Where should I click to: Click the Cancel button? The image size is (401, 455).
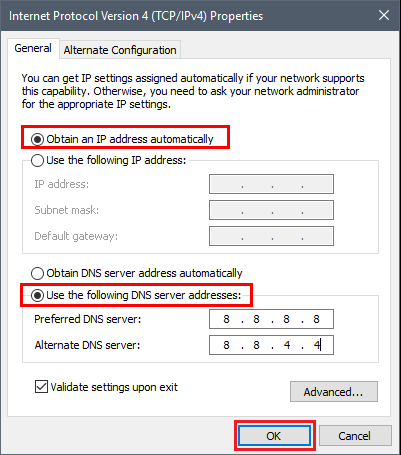(x=355, y=436)
